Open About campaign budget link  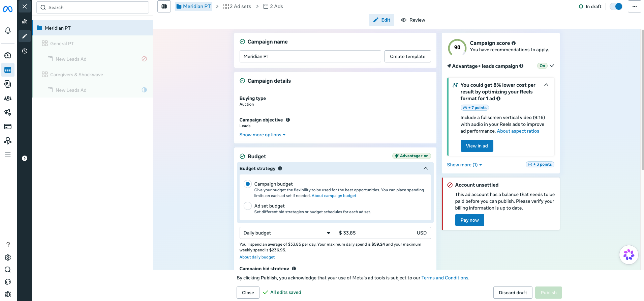(334, 196)
